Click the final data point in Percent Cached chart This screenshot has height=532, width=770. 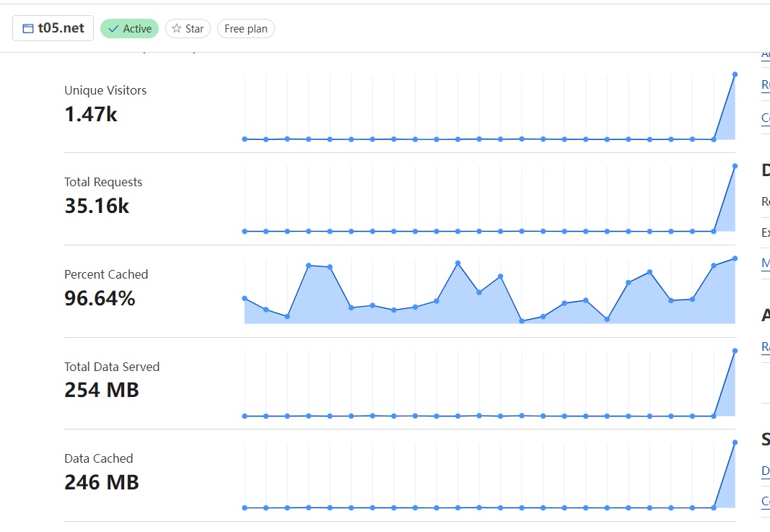pos(735,258)
